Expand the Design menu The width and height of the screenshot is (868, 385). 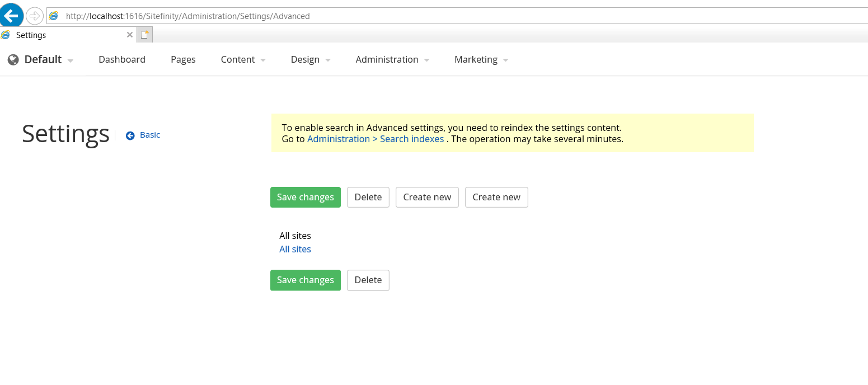pyautogui.click(x=306, y=59)
